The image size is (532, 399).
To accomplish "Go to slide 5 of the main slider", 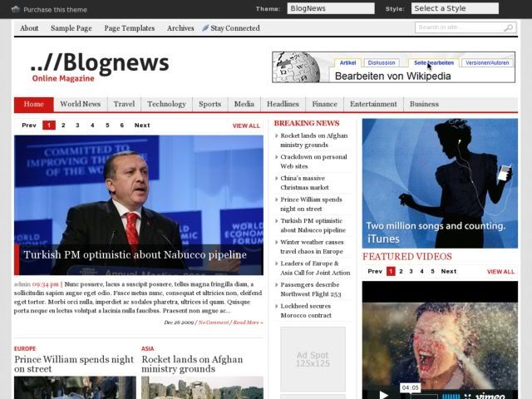I will (107, 126).
